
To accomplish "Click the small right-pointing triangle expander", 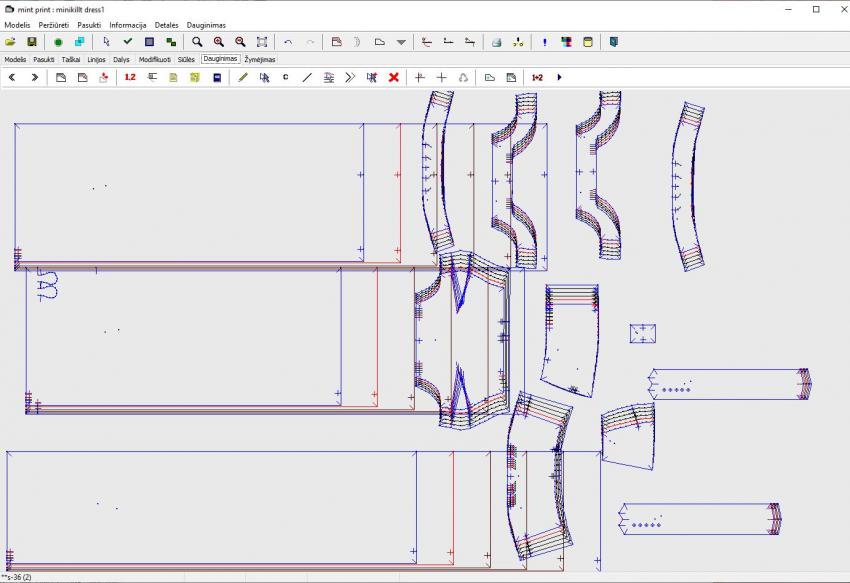I will (x=559, y=77).
